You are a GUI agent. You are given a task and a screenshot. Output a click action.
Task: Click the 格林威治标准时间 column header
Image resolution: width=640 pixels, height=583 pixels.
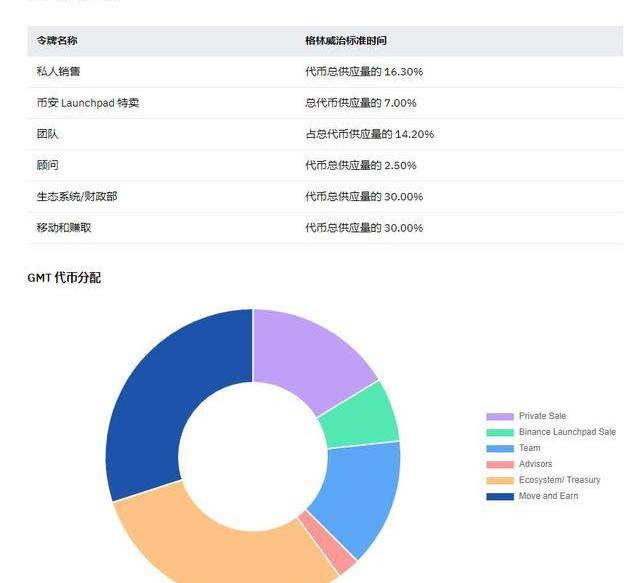tap(346, 41)
